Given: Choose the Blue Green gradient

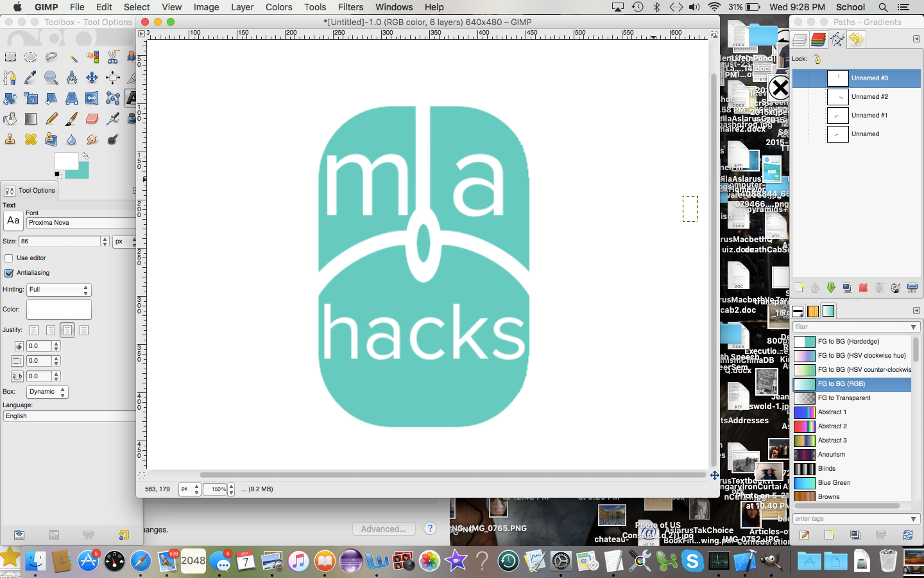Looking at the screenshot, I should pyautogui.click(x=852, y=483).
